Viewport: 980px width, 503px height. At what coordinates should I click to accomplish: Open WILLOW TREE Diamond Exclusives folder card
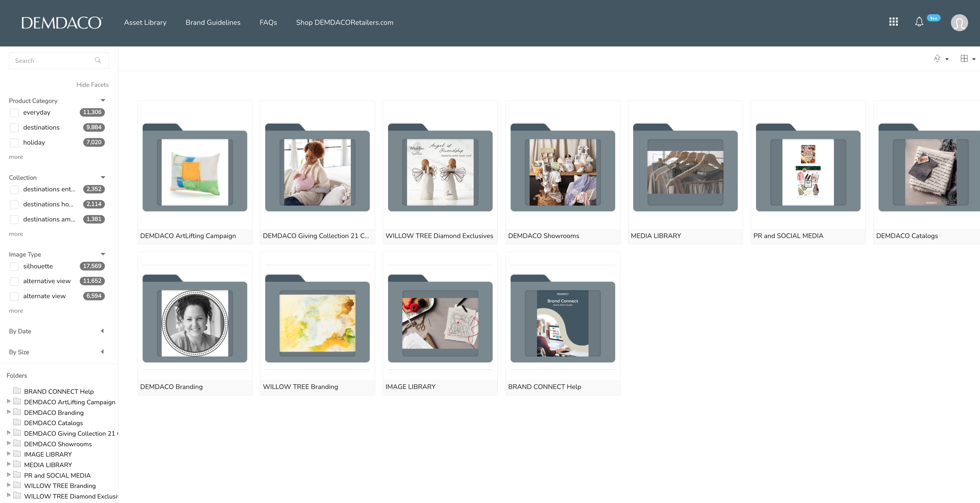click(440, 172)
